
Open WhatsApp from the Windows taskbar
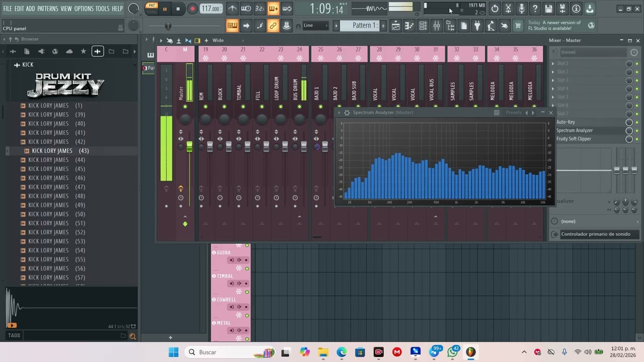tap(452, 352)
